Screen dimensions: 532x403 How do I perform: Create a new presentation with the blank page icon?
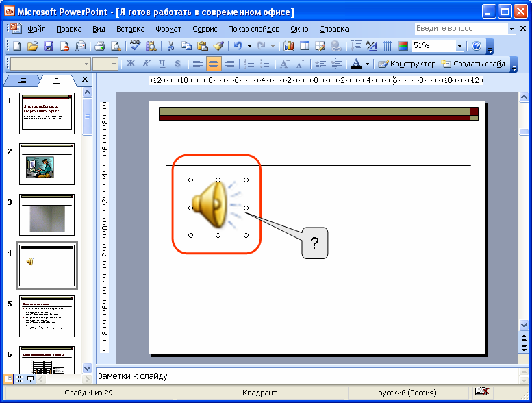coord(16,46)
